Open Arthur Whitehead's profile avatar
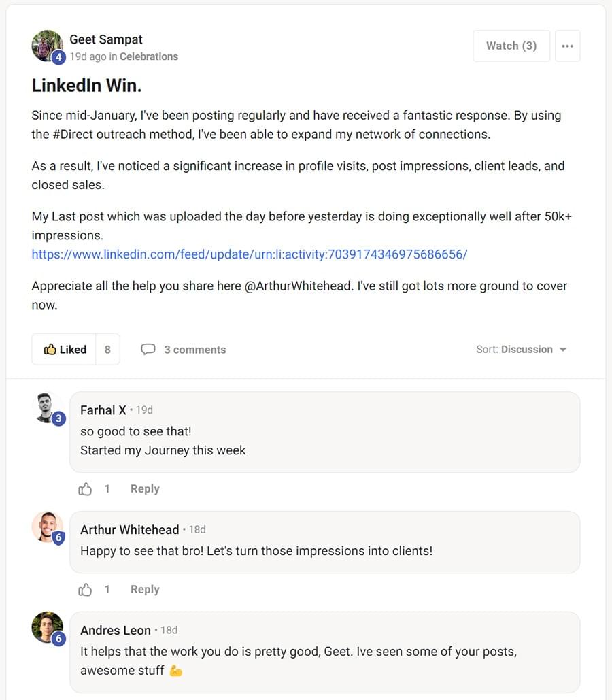Image resolution: width=612 pixels, height=700 pixels. 48,527
